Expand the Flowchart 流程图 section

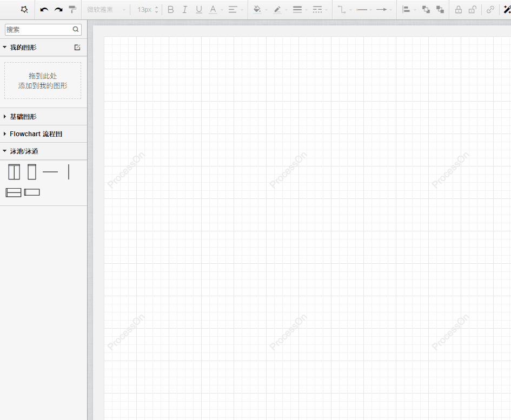[4, 134]
